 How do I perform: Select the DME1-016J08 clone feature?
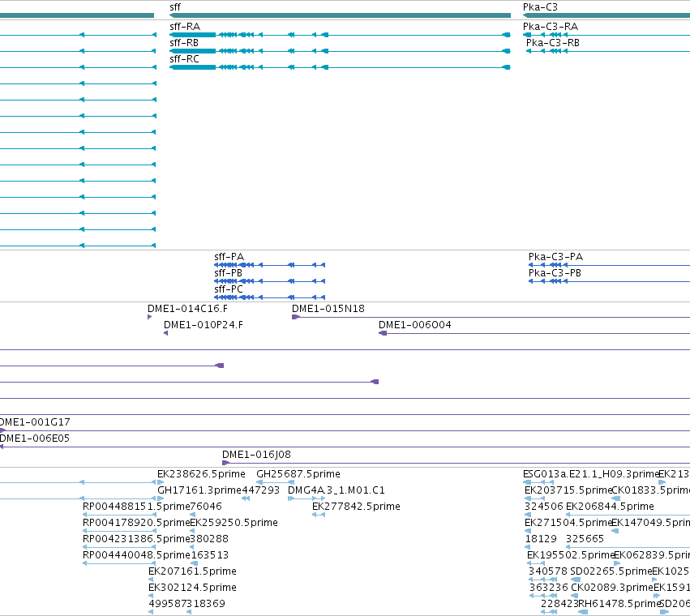pos(456,463)
